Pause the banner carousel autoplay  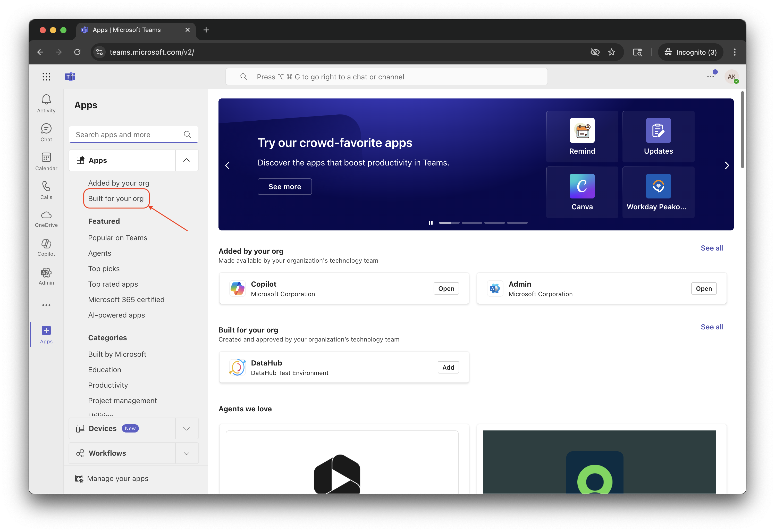coord(431,222)
